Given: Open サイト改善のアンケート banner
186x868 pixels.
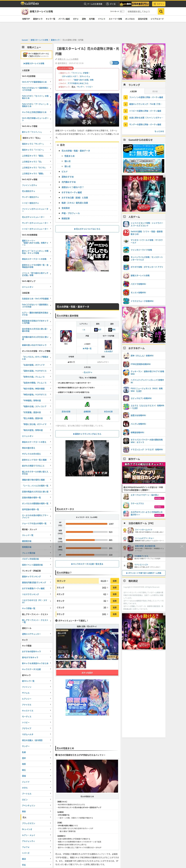Looking at the screenshot, I should [37, 55].
